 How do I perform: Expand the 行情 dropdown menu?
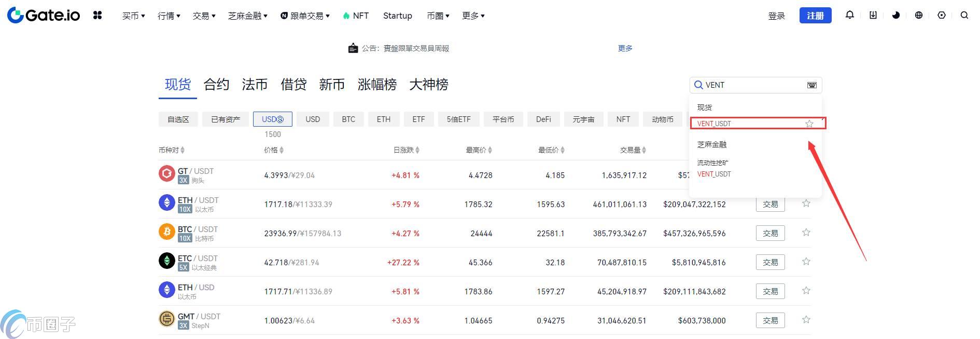[x=169, y=16]
